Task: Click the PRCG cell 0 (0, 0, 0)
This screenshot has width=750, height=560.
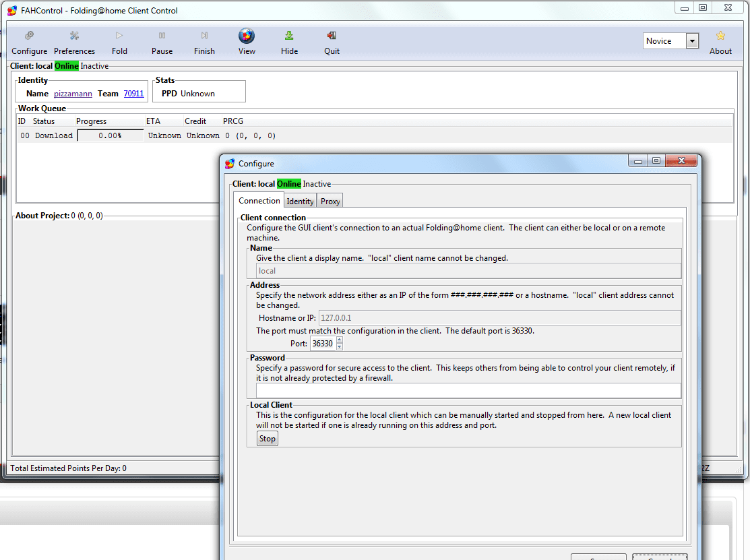Action: [x=250, y=136]
